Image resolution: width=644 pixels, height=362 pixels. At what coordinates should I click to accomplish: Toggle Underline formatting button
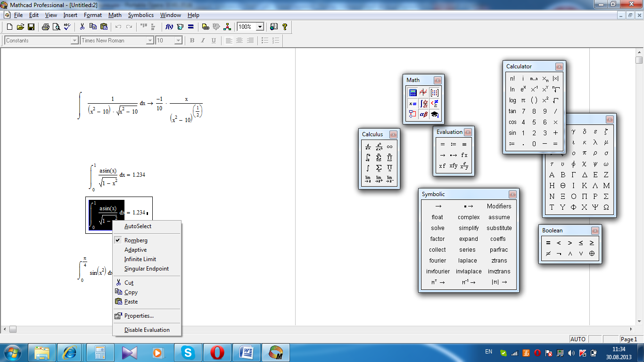point(214,41)
